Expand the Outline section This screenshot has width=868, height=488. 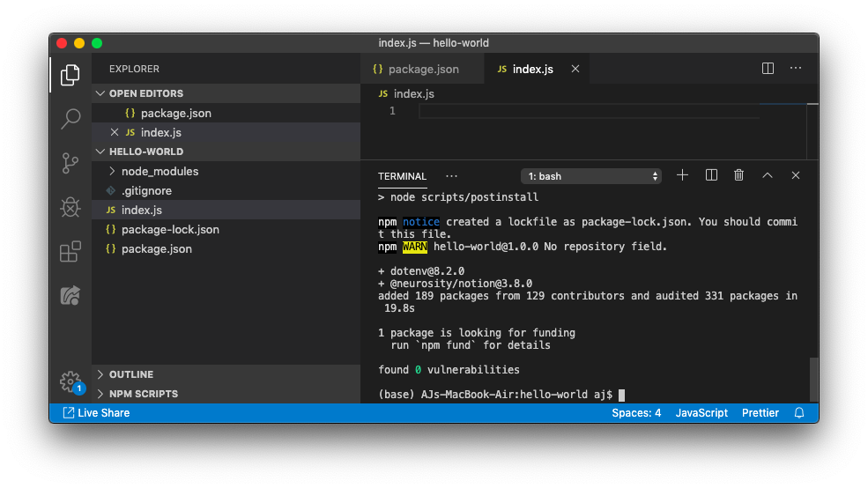coord(131,374)
